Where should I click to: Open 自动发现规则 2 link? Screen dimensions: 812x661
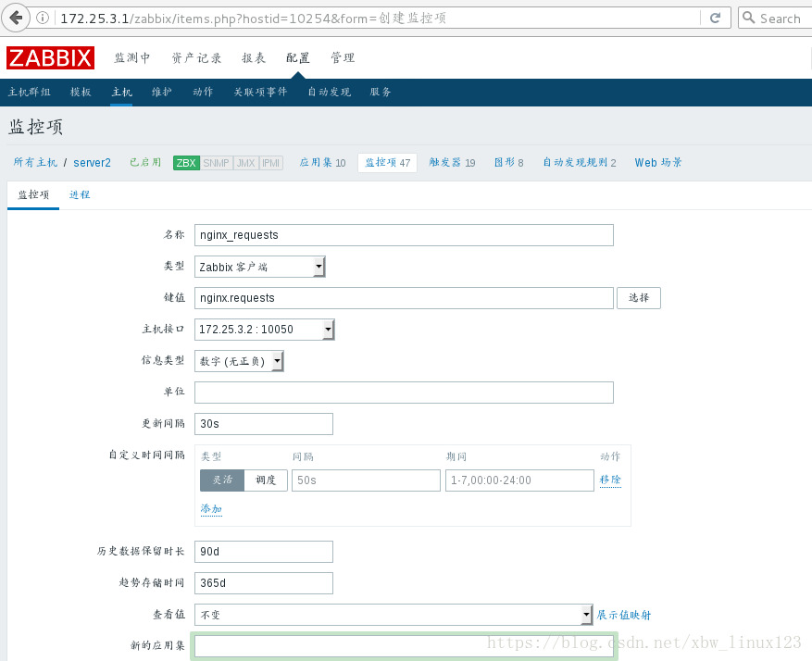[x=579, y=163]
